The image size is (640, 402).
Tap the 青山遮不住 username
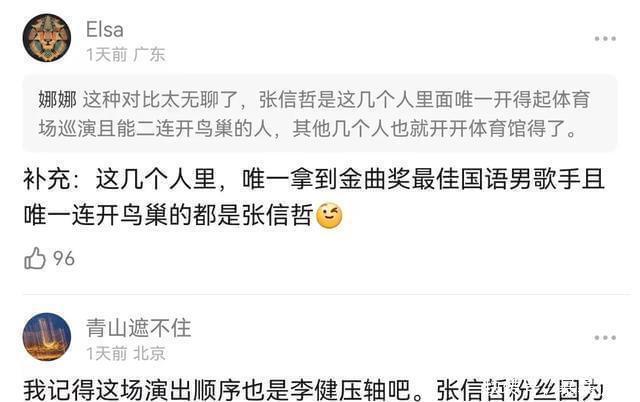click(138, 328)
